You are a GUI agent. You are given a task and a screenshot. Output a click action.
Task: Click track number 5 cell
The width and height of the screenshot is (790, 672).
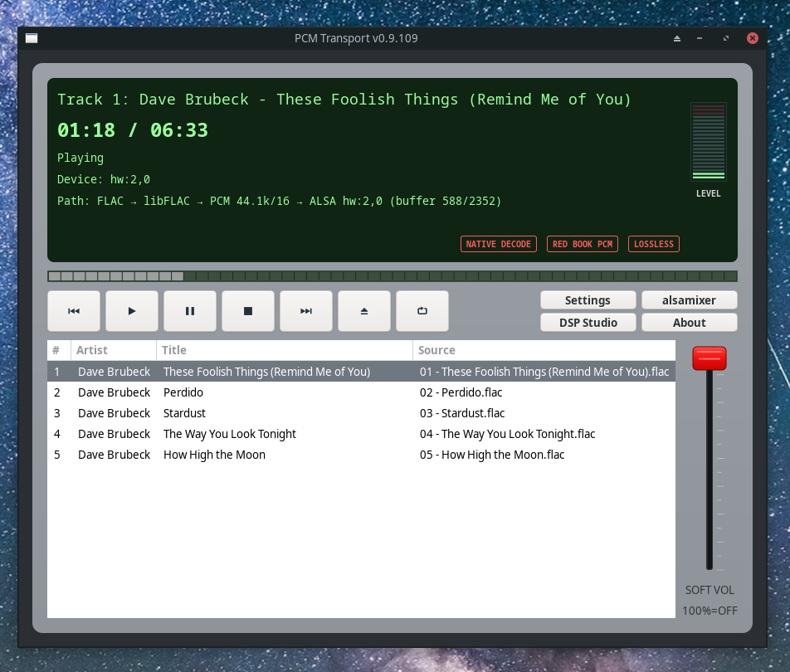57,455
